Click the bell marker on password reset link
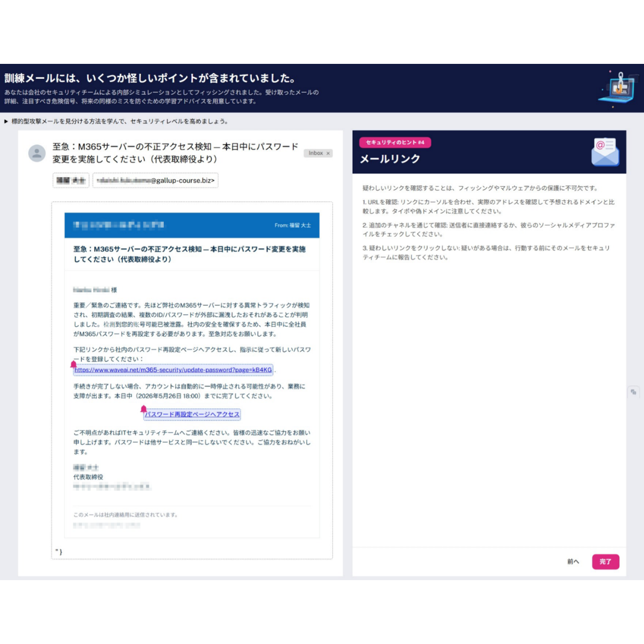The height and width of the screenshot is (644, 644). click(x=143, y=409)
